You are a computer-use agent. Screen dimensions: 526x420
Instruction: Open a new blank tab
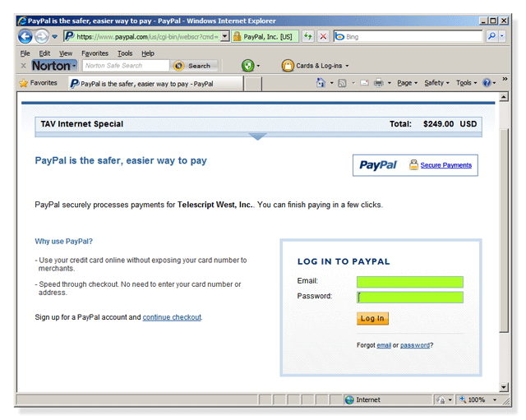click(x=252, y=84)
